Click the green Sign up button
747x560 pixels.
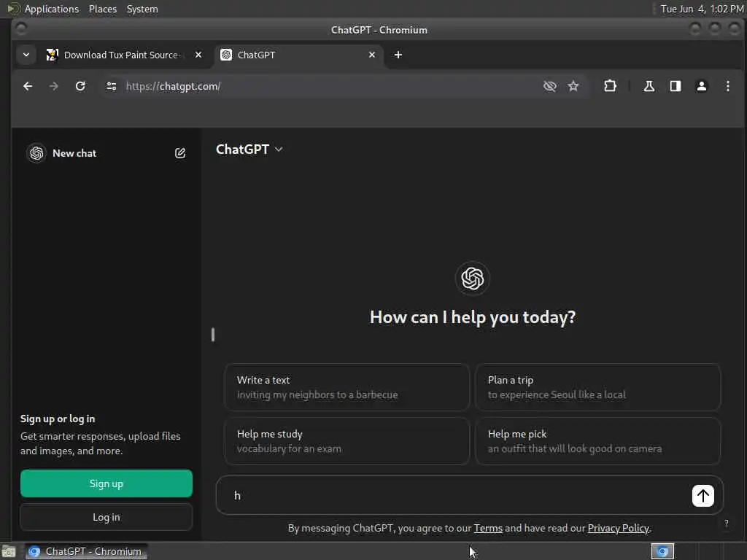click(x=107, y=483)
